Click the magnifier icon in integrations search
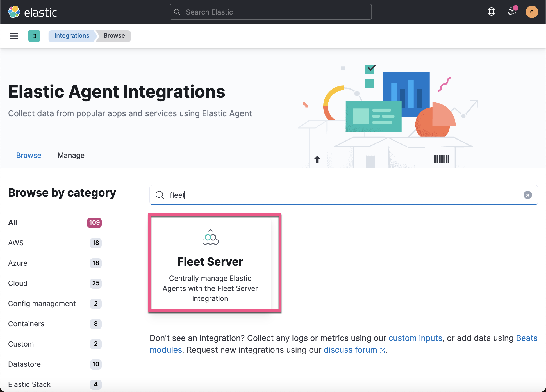546x392 pixels. pos(160,195)
